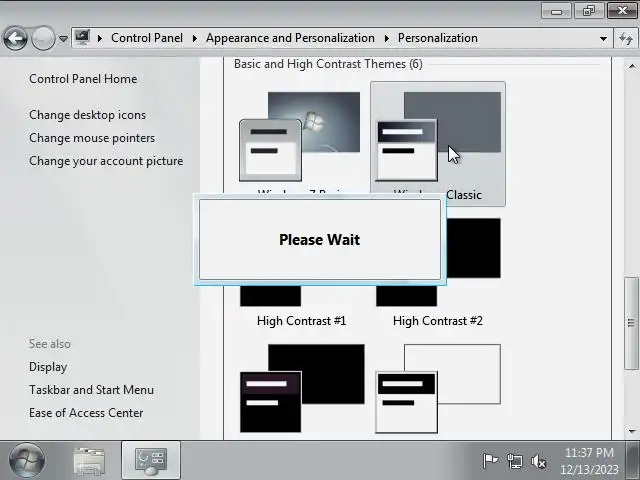This screenshot has width=640, height=480.
Task: Restore down the Personalization window
Action: click(x=589, y=11)
